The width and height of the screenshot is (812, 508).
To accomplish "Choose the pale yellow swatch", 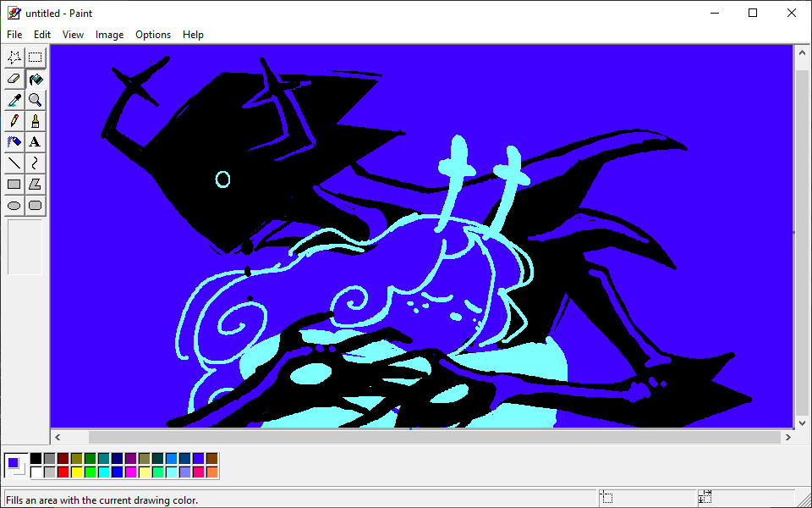I will tap(145, 472).
